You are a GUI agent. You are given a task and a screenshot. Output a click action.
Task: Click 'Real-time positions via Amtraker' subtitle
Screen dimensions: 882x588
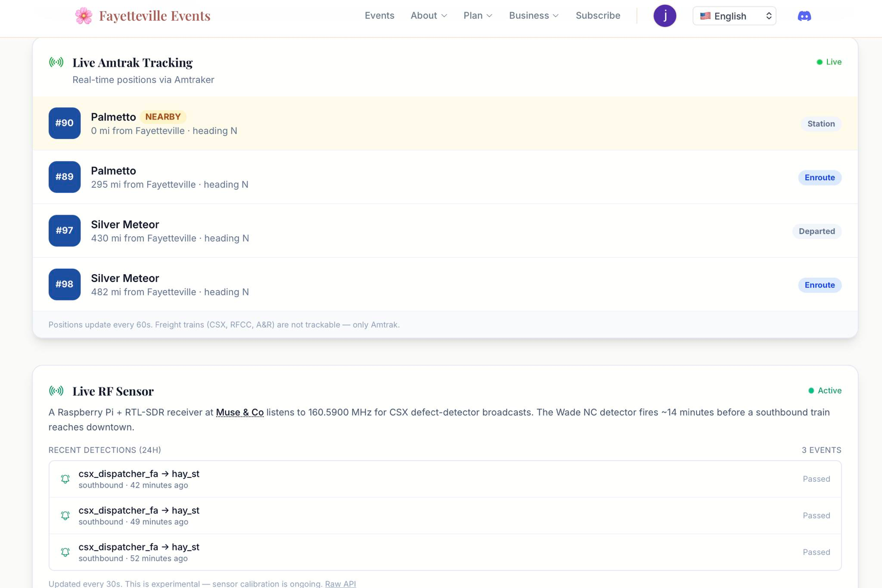[143, 80]
